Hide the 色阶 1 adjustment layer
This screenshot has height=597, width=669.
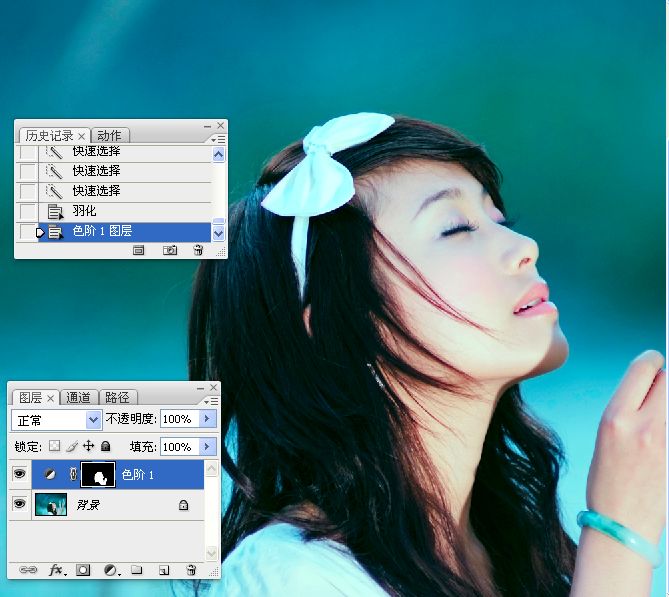click(19, 475)
